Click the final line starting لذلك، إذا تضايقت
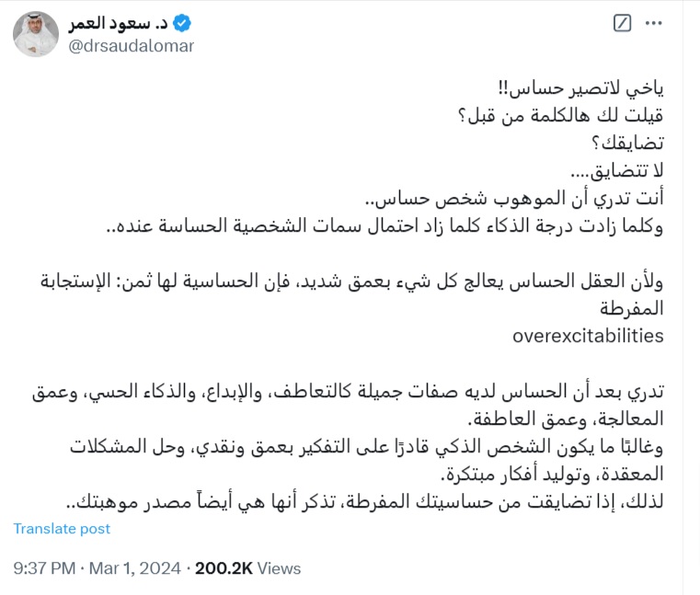 365,502
